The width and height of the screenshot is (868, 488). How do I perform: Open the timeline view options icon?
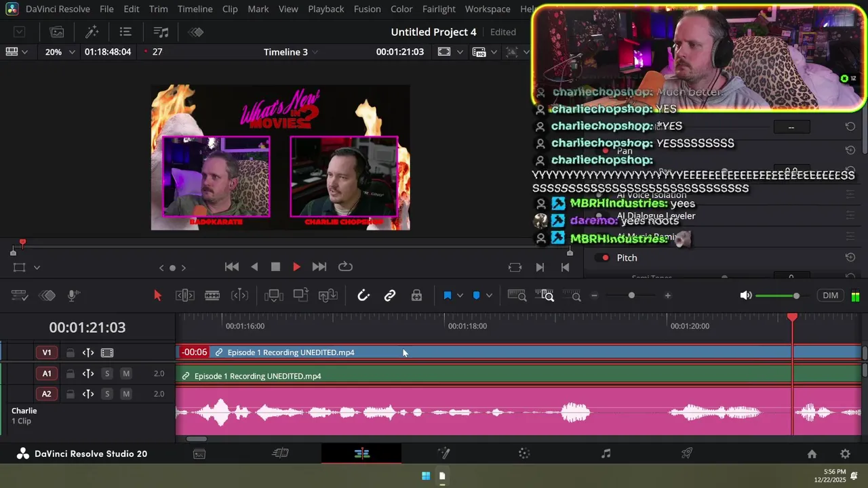coord(19,296)
